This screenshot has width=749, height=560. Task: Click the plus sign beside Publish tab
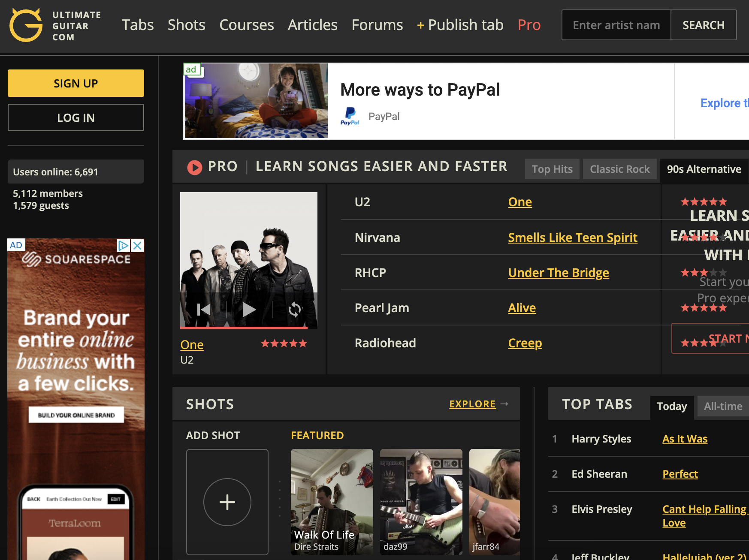[420, 25]
